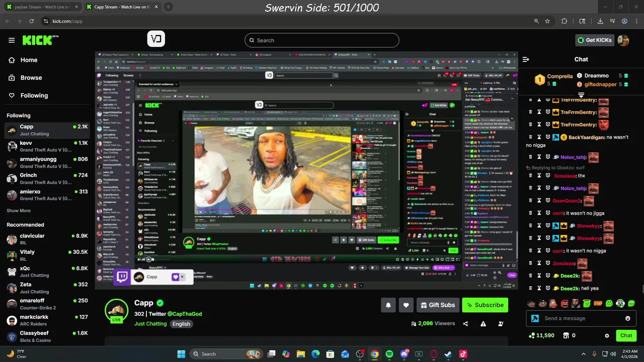Focus the Send a message field

pyautogui.click(x=581, y=318)
